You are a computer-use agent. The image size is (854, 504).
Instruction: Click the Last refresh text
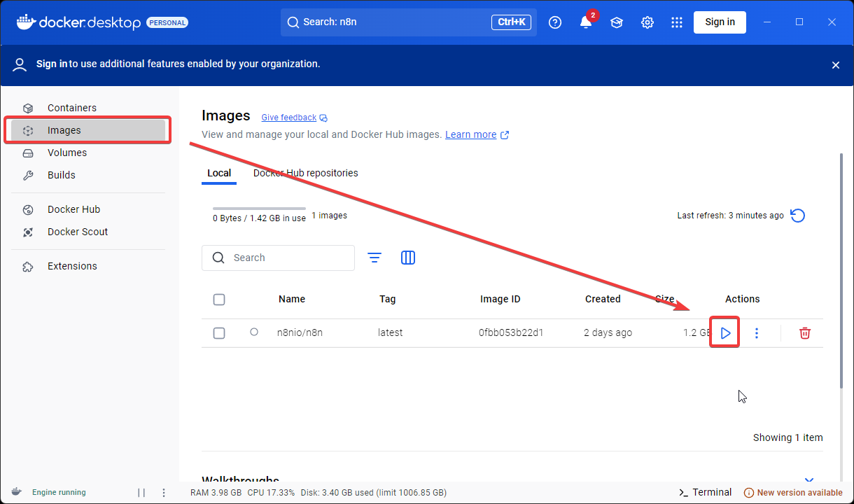[730, 216]
